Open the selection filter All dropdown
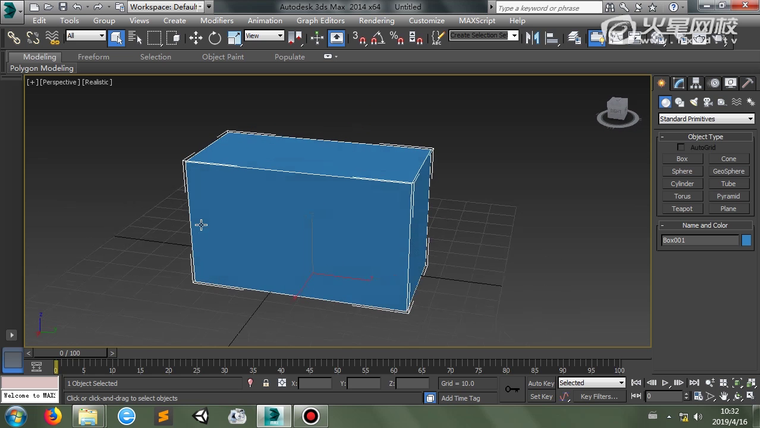The width and height of the screenshot is (760, 428). [86, 37]
